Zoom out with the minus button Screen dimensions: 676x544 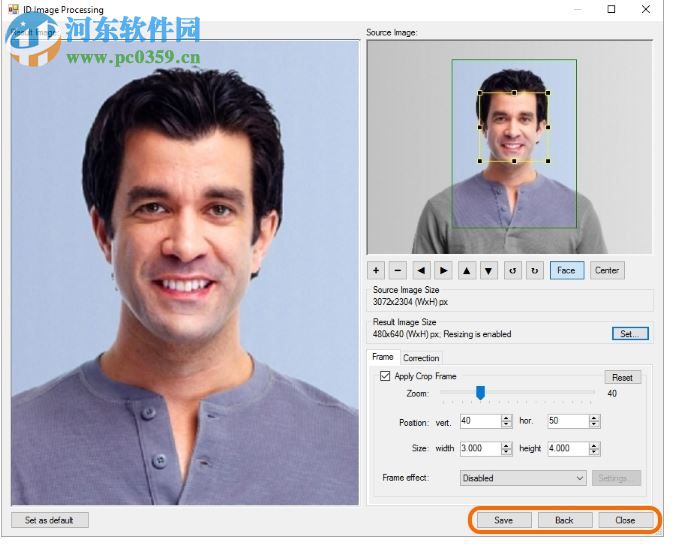[x=397, y=271]
